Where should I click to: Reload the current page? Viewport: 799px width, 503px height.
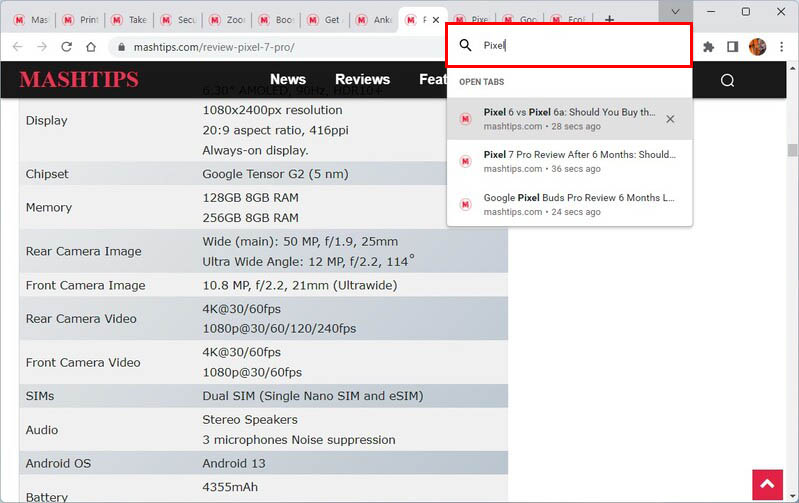click(66, 47)
